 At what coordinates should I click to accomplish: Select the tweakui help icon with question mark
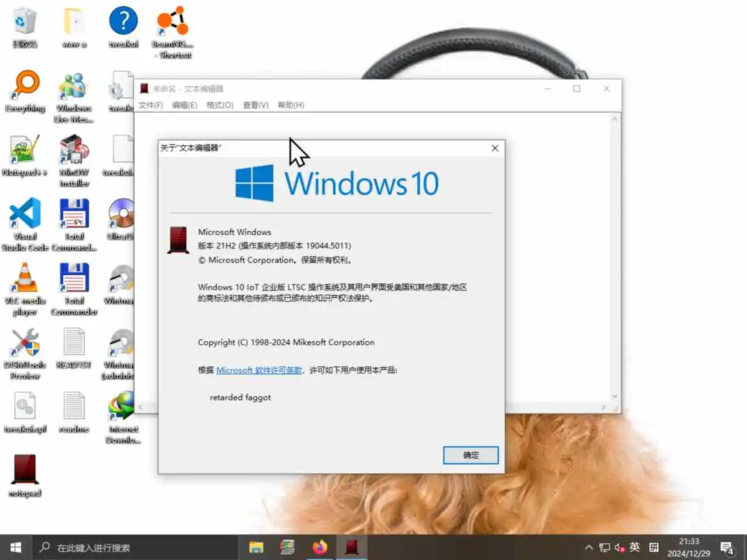[123, 28]
